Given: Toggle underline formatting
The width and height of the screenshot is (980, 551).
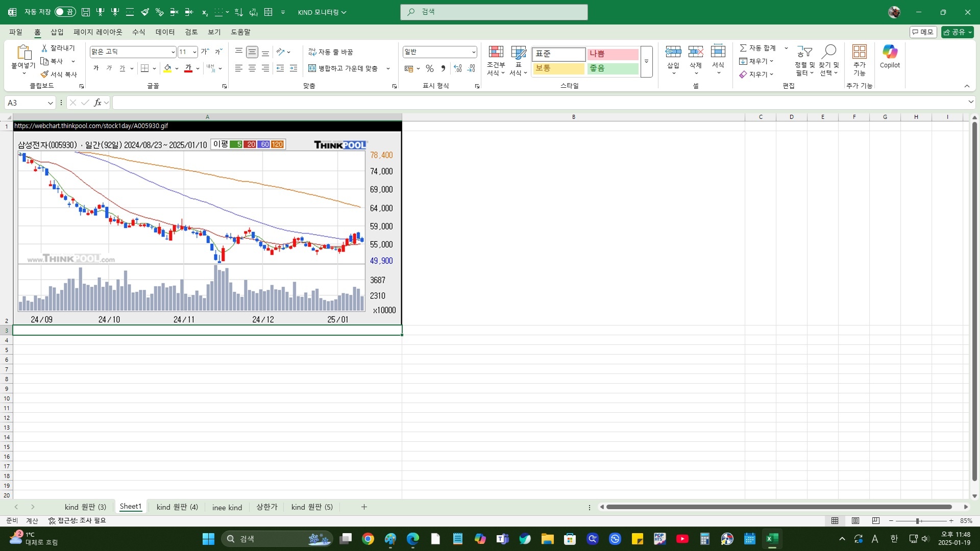Looking at the screenshot, I should pos(122,68).
